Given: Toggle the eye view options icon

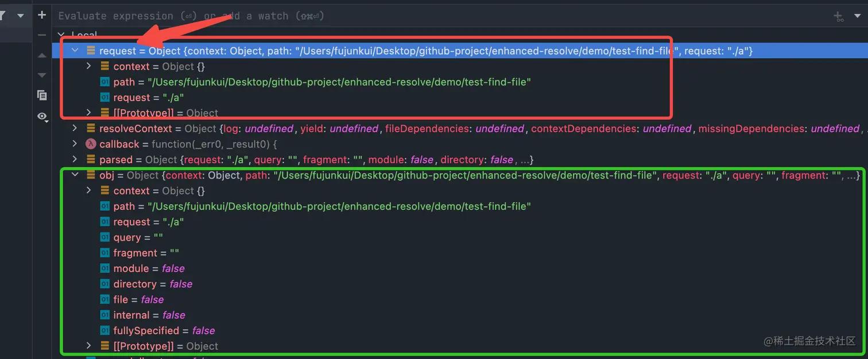Looking at the screenshot, I should 42,117.
